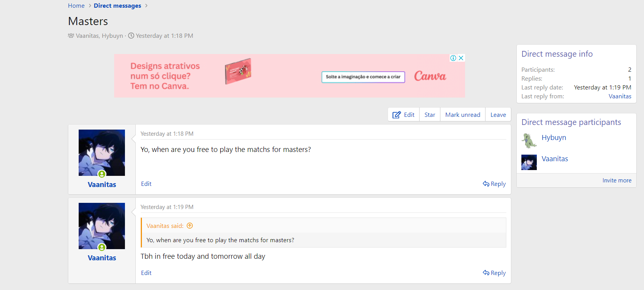Click the Canva ad call-to-action button
The height and width of the screenshot is (290, 644).
pos(363,77)
